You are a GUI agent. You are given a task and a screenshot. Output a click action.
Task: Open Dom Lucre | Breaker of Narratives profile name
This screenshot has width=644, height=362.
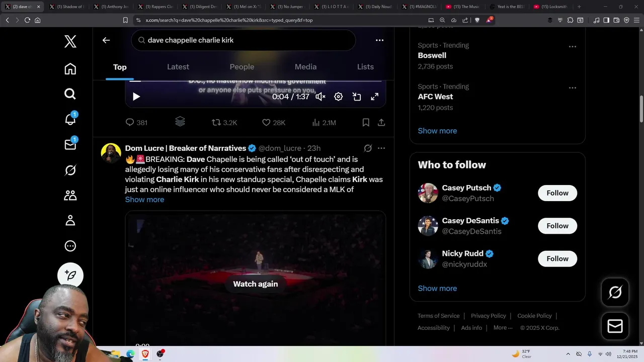click(x=186, y=148)
